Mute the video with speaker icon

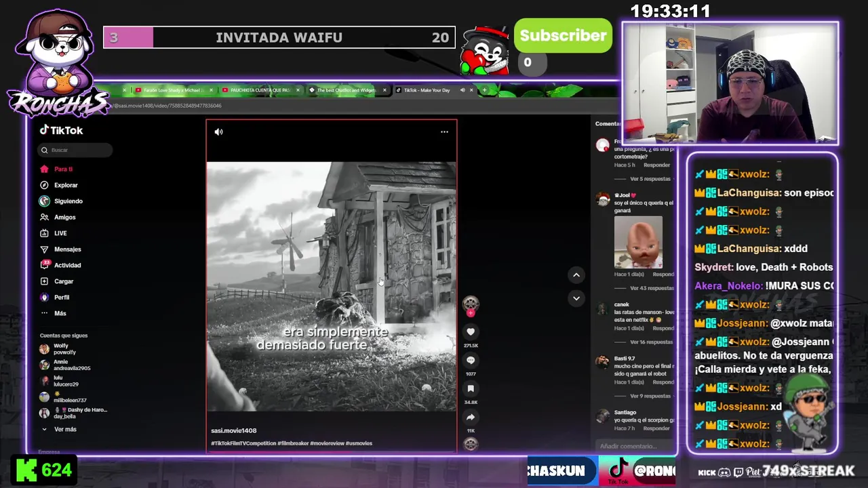click(218, 132)
